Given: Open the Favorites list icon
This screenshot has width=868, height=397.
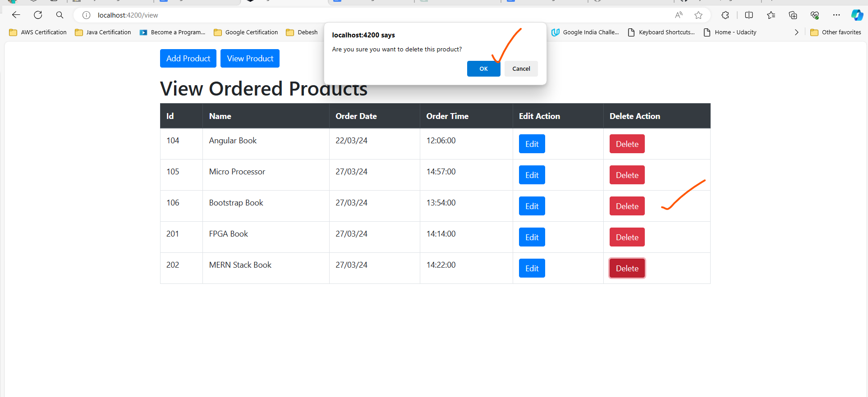Looking at the screenshot, I should coord(771,15).
